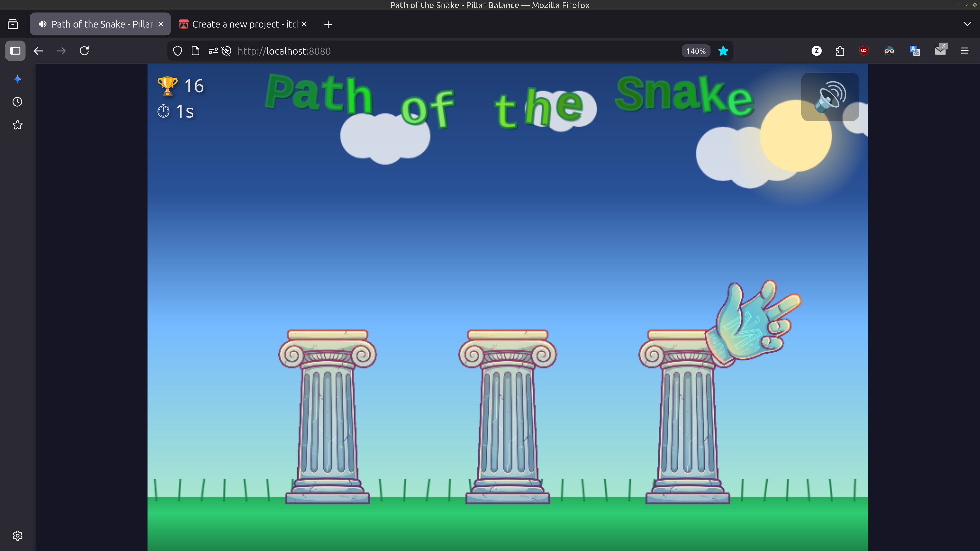Reload the current page
The width and height of the screenshot is (980, 551).
pos(84,51)
